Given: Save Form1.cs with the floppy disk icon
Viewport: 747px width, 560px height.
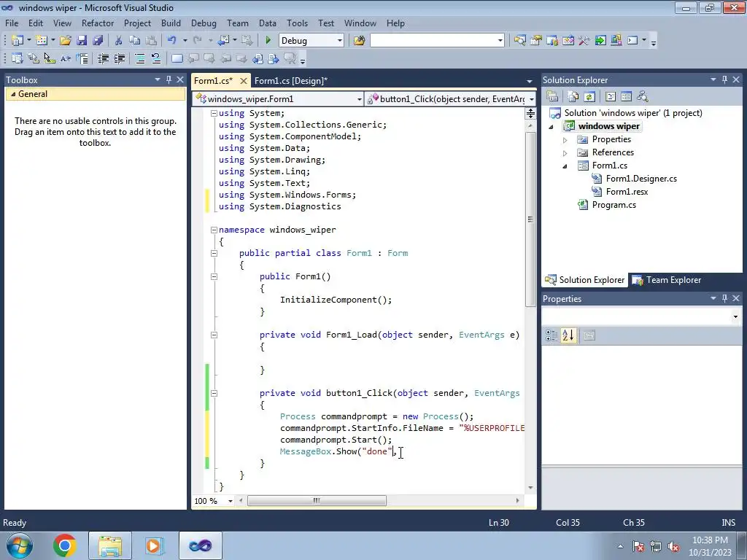Looking at the screenshot, I should (82, 41).
